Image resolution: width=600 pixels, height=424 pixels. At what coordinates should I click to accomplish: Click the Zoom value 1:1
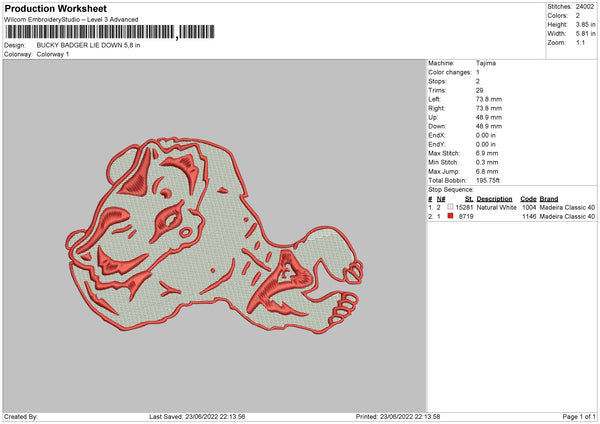click(x=580, y=42)
